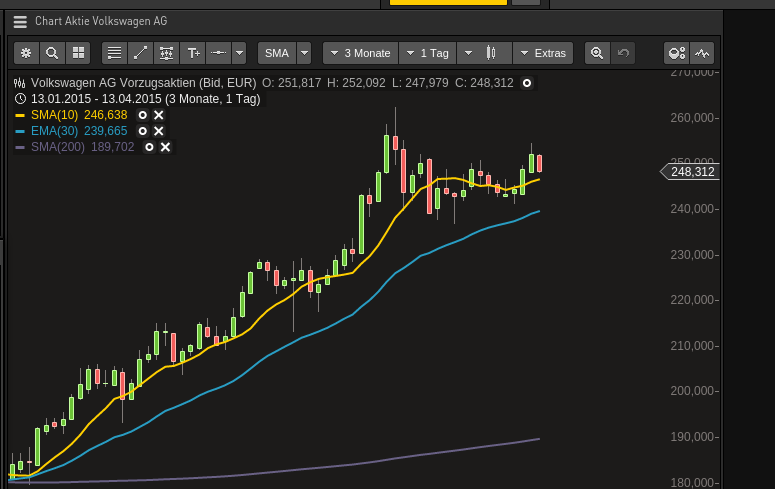Open the hamburger menu beside Chart Aktie
The image size is (775, 489).
tap(20, 22)
